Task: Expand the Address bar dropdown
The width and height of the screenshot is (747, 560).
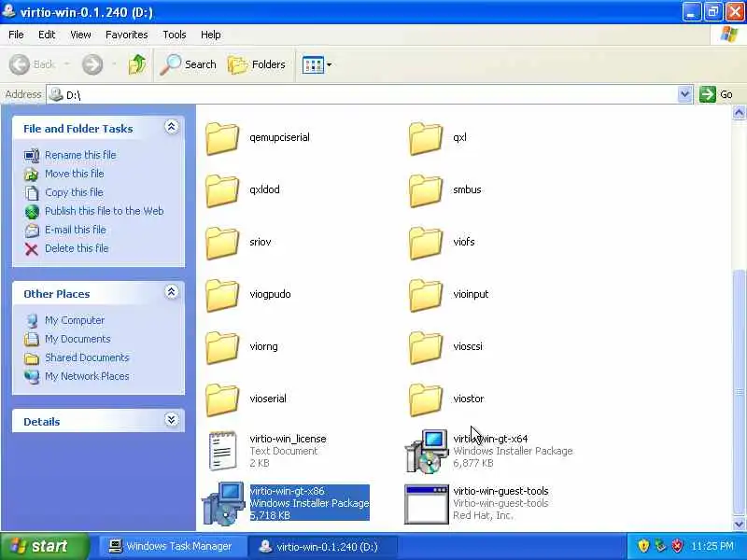Action: (684, 94)
